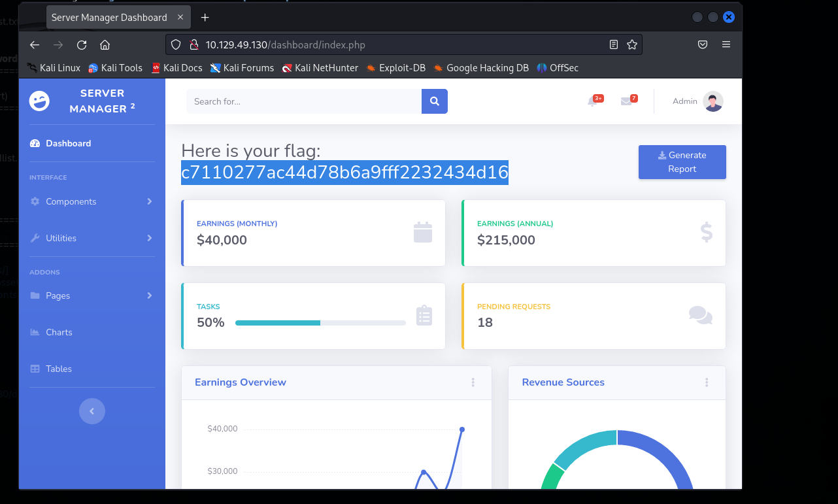Click the browser URL address bar
The width and height of the screenshot is (838, 504).
[x=404, y=45]
